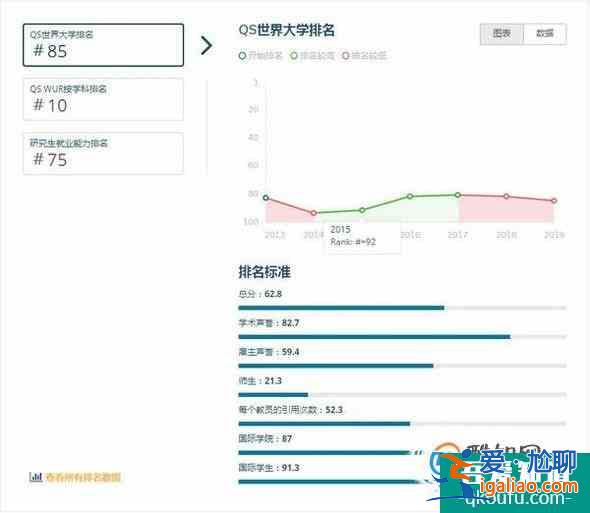The height and width of the screenshot is (513, 590).
Task: Click the 2018 data point on chart
Action: pos(506,196)
